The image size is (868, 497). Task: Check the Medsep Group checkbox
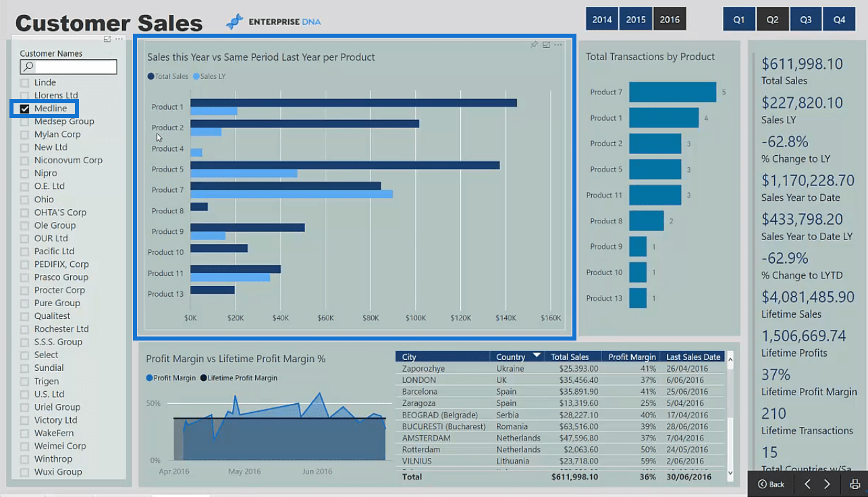[x=25, y=121]
